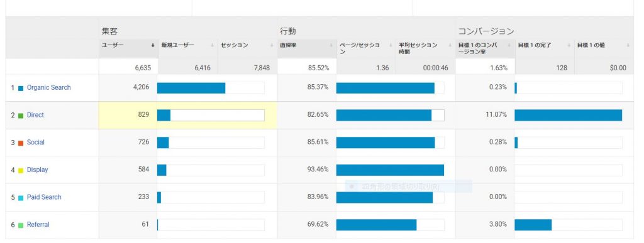Open the Display channel link
The width and height of the screenshot is (644, 243).
coord(37,170)
